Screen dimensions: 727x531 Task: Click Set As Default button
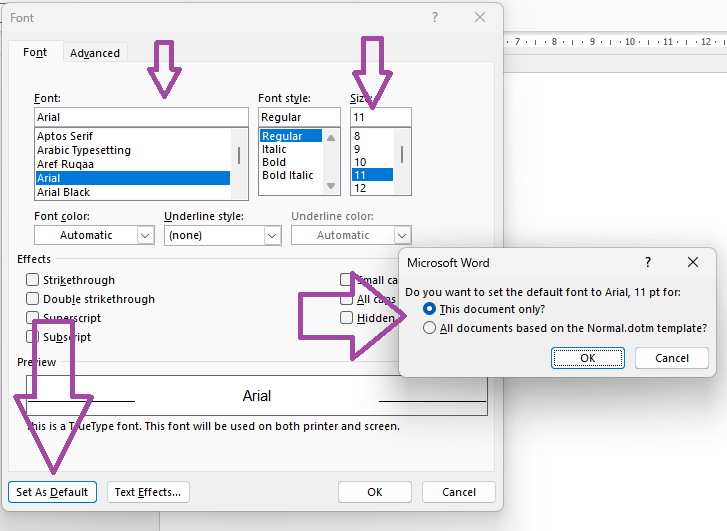pyautogui.click(x=52, y=492)
